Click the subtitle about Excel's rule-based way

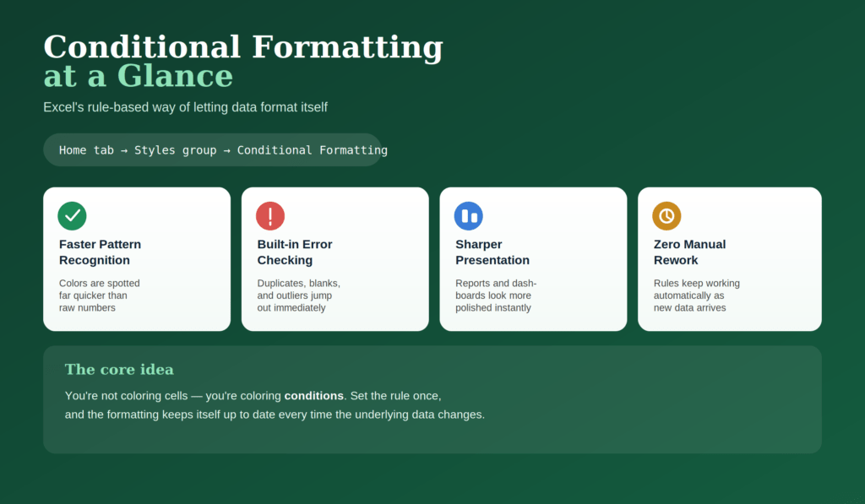click(185, 107)
